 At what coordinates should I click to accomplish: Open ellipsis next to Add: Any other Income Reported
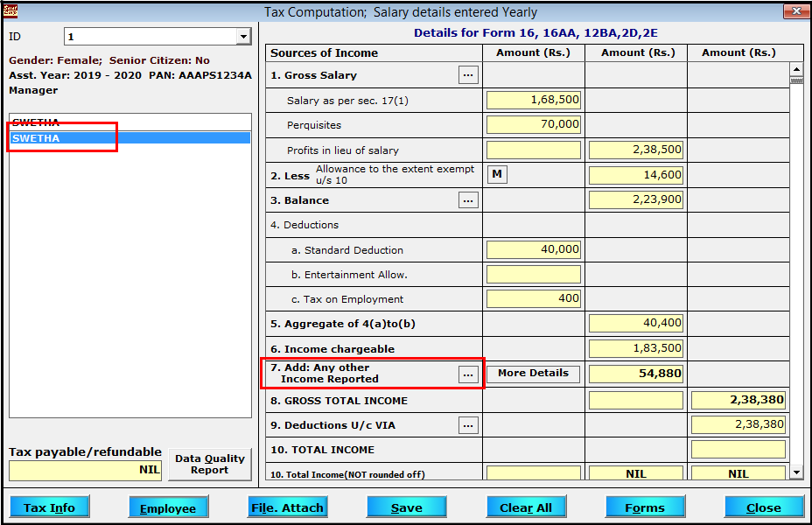(468, 374)
